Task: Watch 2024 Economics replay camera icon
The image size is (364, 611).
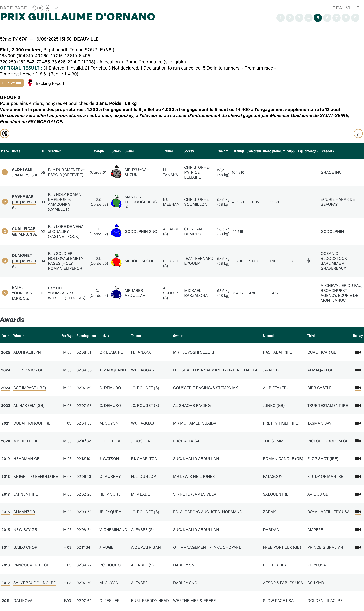Action: click(x=358, y=370)
